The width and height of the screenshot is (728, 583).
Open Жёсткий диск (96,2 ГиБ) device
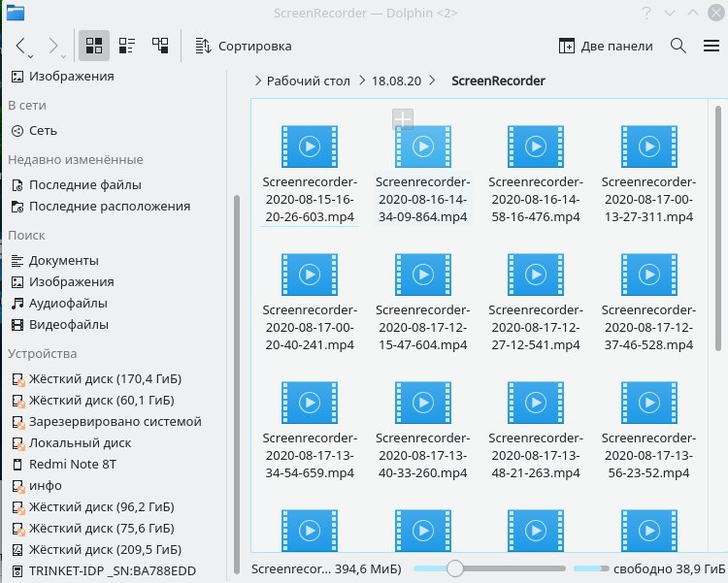92,507
